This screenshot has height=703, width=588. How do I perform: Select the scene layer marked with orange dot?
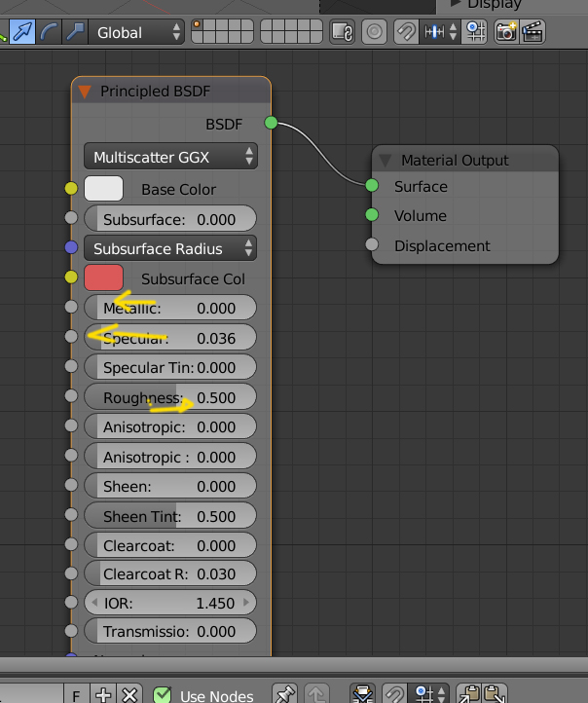(197, 25)
